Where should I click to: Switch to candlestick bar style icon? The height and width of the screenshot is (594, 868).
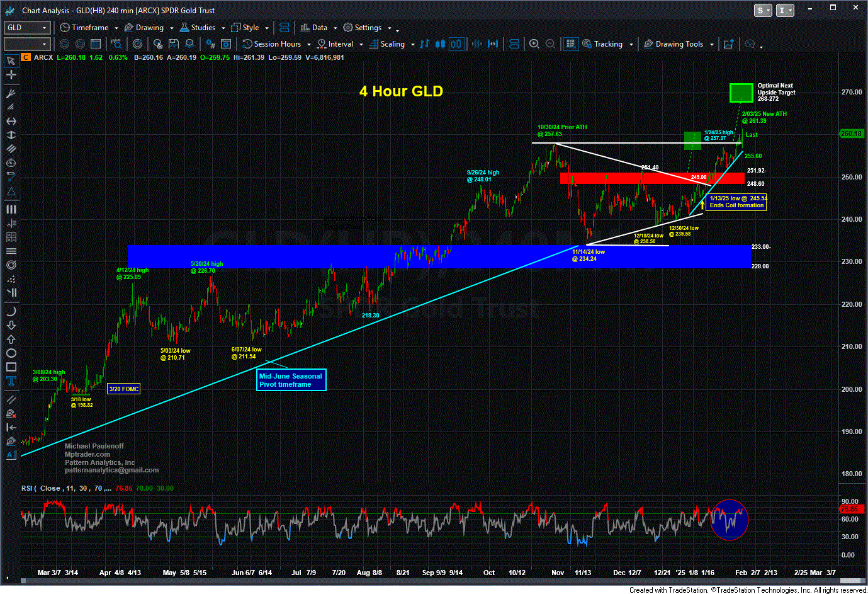coord(441,43)
